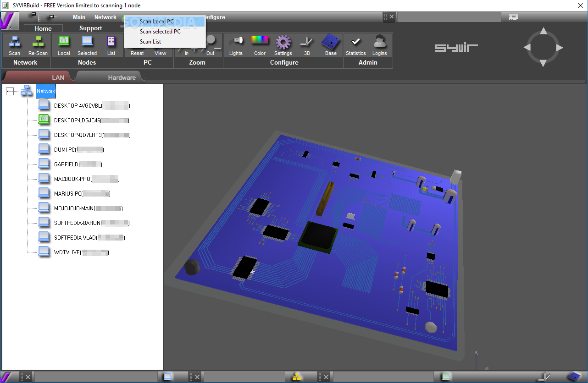Close the top toolbar with the X button
This screenshot has height=383, width=588.
pyautogui.click(x=391, y=17)
